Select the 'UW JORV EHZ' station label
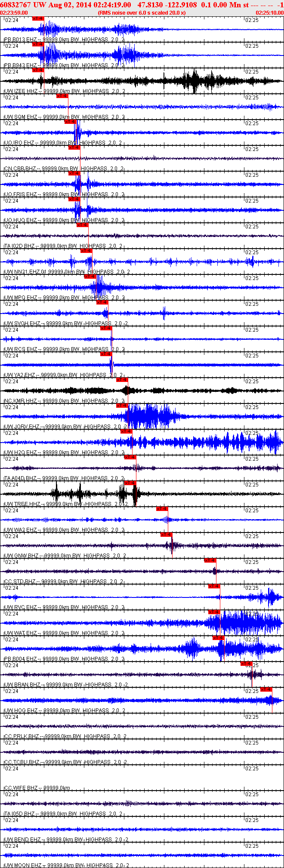This screenshot has width=284, height=868. [22, 427]
